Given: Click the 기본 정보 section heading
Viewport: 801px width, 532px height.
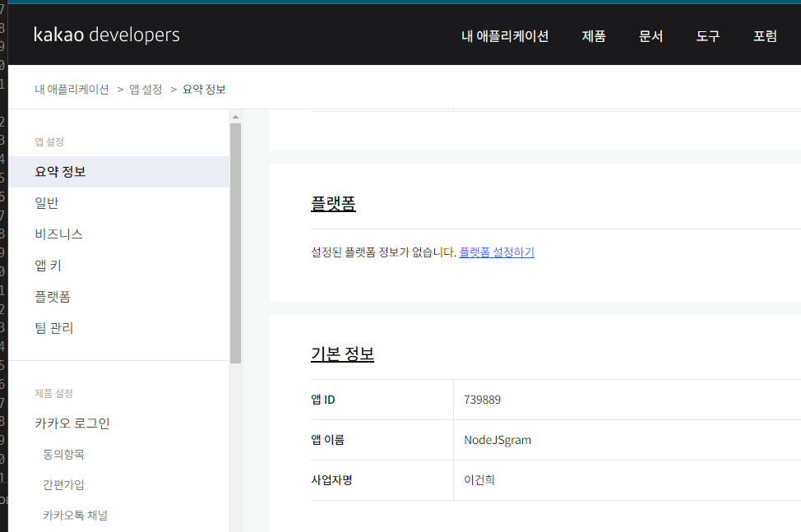Looking at the screenshot, I should 342,354.
